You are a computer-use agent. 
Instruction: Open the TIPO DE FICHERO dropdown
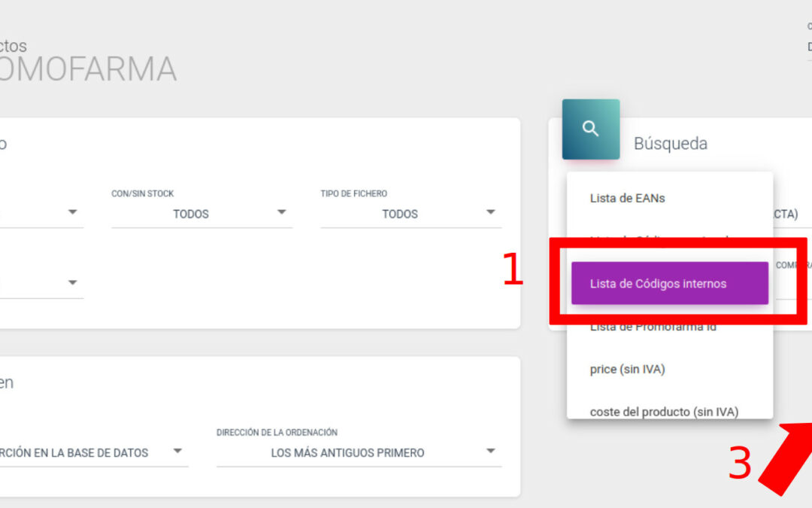[411, 214]
